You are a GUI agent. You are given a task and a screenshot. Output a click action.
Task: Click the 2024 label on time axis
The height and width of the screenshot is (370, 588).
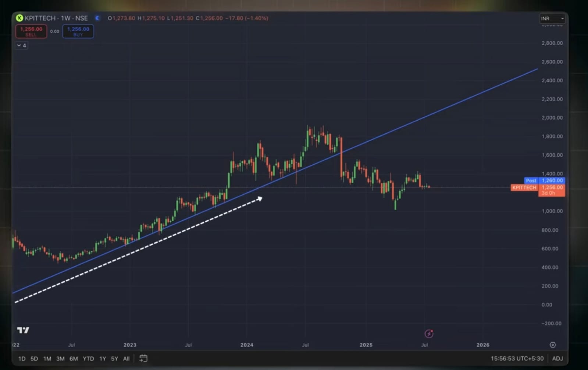pos(247,345)
